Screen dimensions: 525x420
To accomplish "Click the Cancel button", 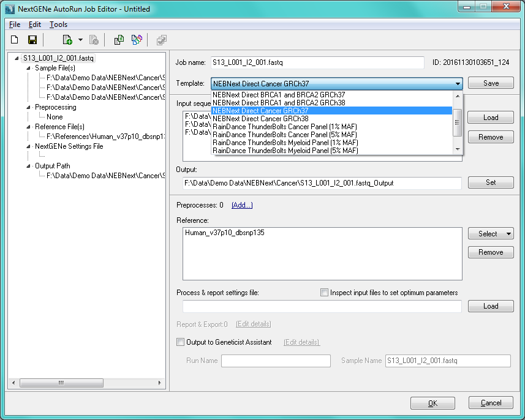I will [x=491, y=403].
